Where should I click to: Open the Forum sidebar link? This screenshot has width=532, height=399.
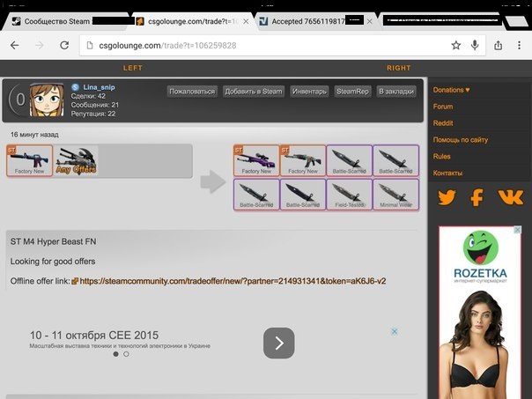coord(443,107)
